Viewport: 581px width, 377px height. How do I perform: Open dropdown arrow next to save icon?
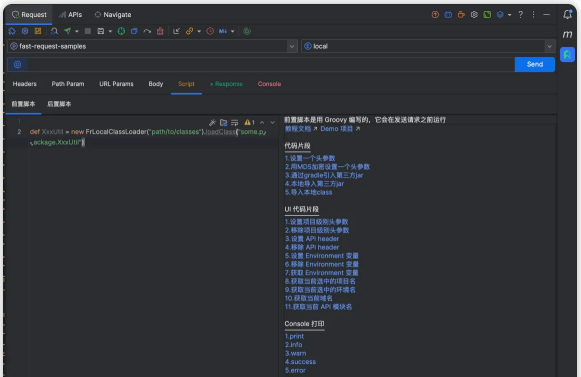coord(110,32)
